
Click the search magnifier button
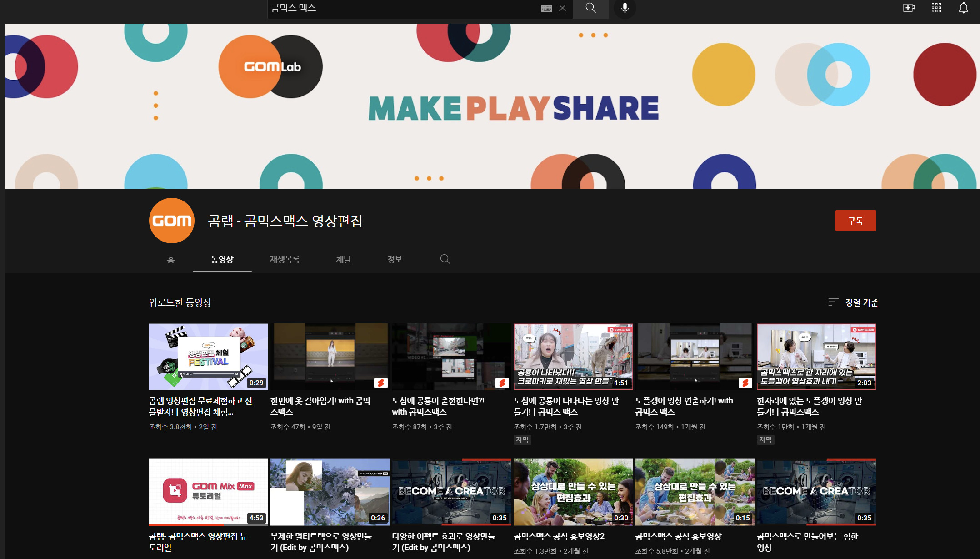(x=590, y=8)
